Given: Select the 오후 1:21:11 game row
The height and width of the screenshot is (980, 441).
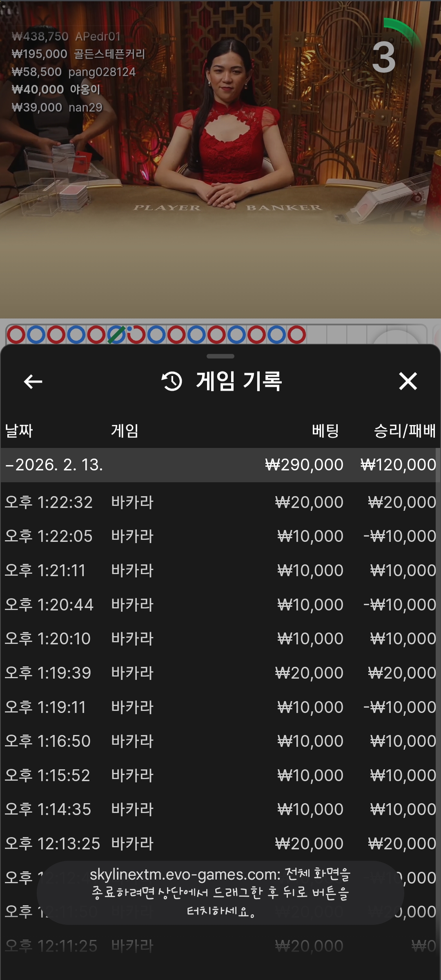Looking at the screenshot, I should [x=220, y=570].
